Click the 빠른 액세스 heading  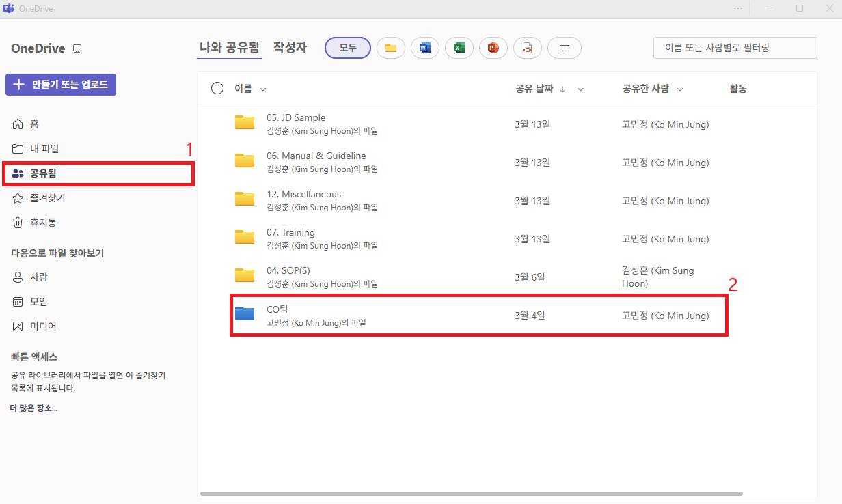pos(34,356)
